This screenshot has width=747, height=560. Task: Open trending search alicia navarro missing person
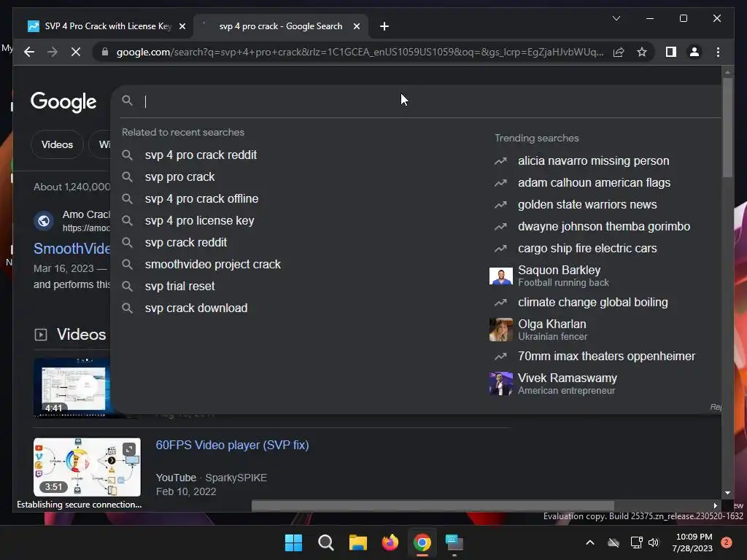click(x=593, y=161)
